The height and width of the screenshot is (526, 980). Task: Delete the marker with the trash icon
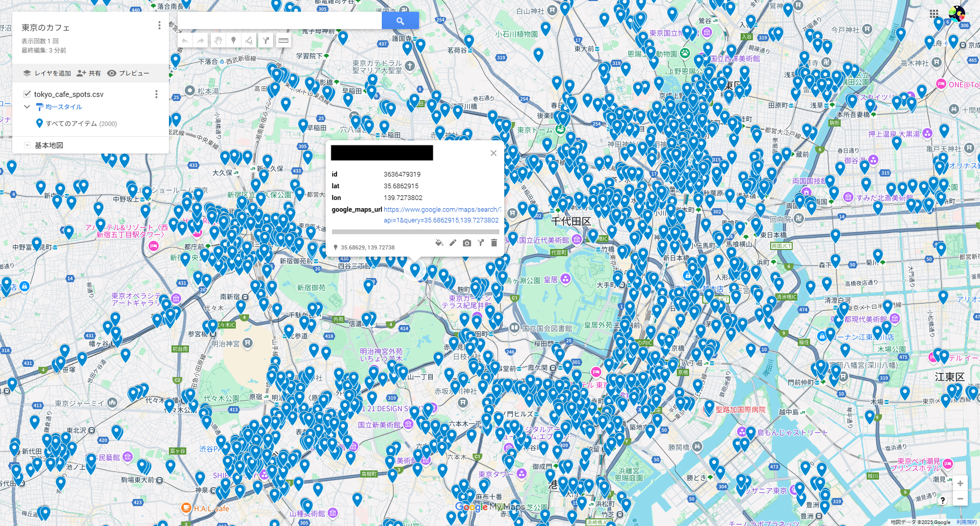(494, 243)
